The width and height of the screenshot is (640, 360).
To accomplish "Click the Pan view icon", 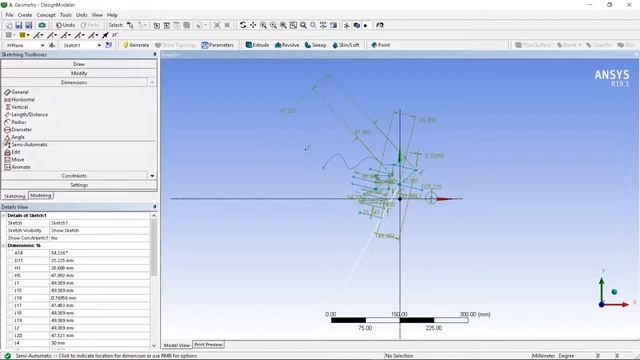I will pos(253,25).
